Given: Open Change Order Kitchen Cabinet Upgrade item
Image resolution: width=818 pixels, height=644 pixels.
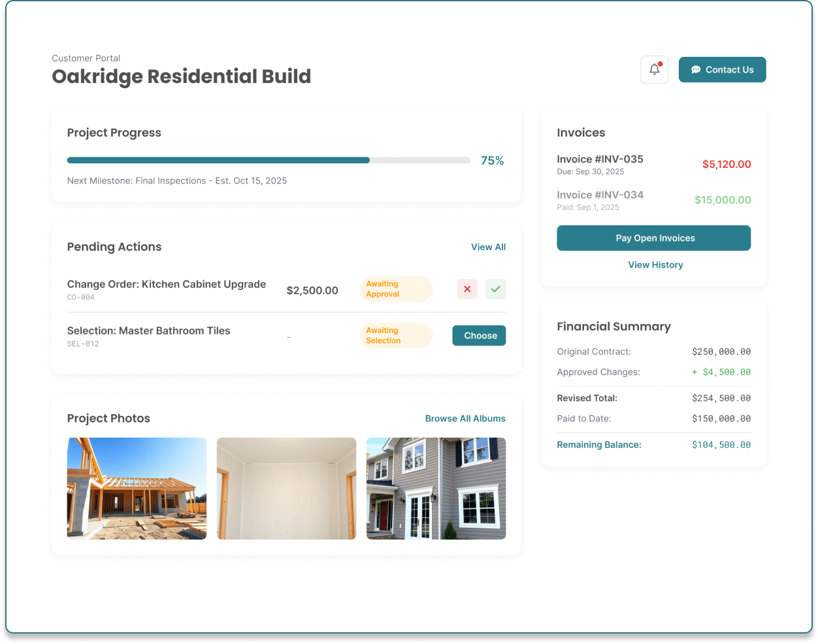Looking at the screenshot, I should (x=167, y=284).
